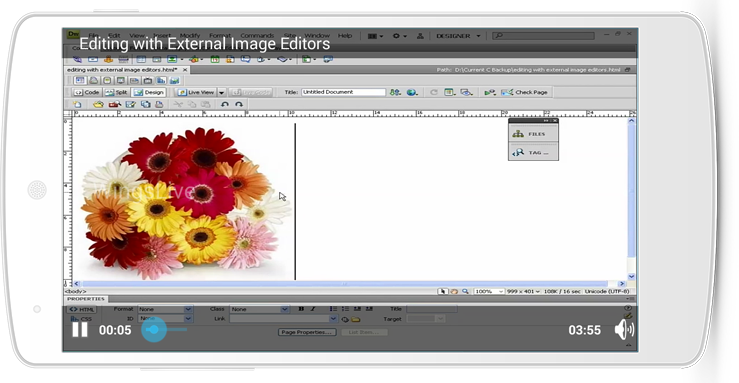739x383 pixels.
Task: Select the pointer Select tool in status bar
Action: (442, 292)
